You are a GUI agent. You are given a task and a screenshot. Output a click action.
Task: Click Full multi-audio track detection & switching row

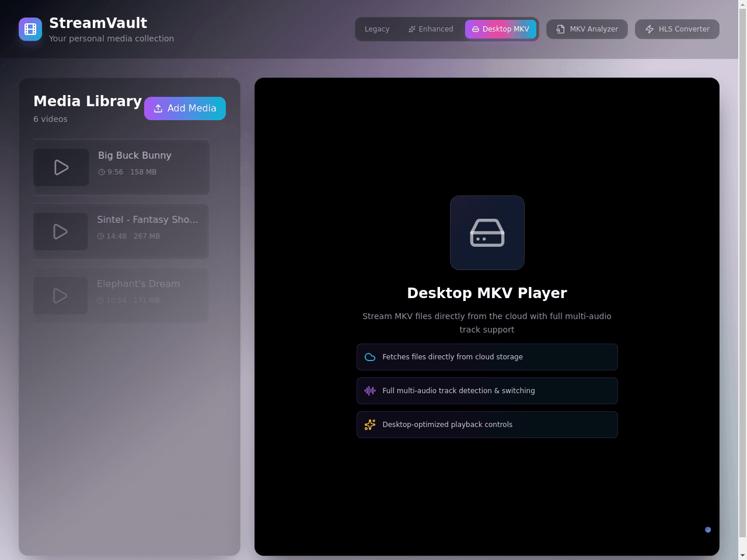pyautogui.click(x=487, y=391)
